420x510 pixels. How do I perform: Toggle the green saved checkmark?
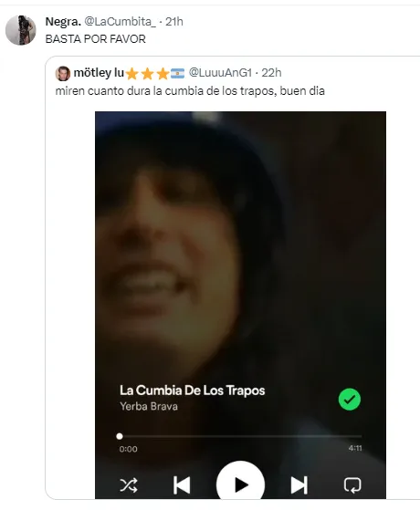350,399
